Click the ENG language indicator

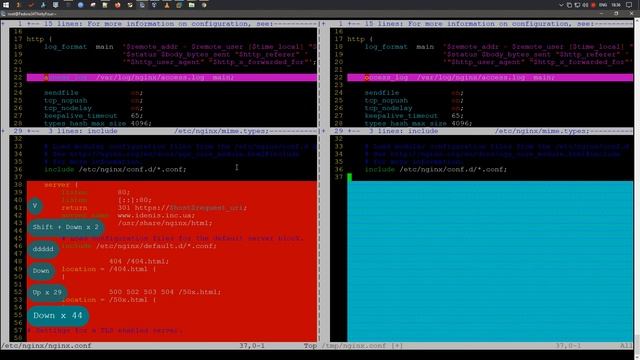[x=603, y=5]
